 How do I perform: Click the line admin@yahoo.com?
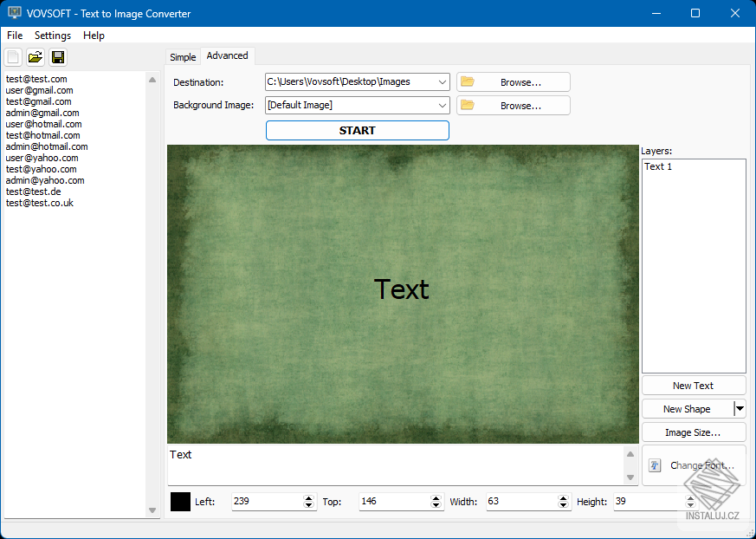pyautogui.click(x=45, y=180)
